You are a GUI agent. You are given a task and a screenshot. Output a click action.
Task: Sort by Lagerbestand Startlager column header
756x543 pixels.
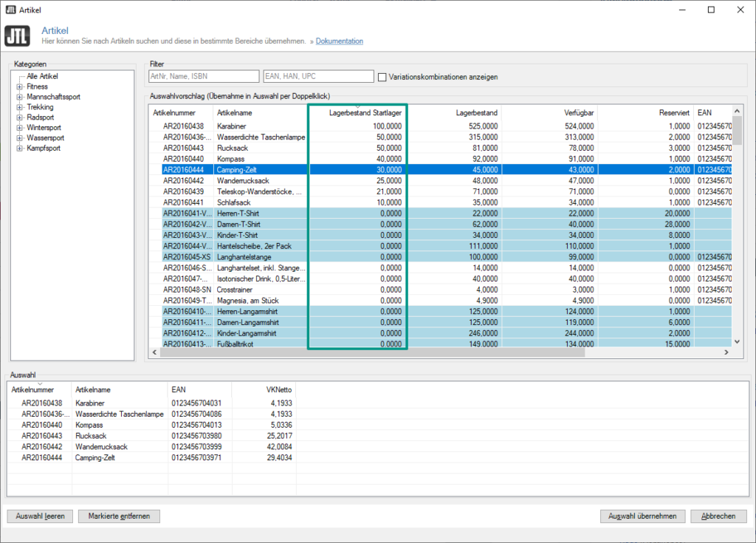pos(365,113)
